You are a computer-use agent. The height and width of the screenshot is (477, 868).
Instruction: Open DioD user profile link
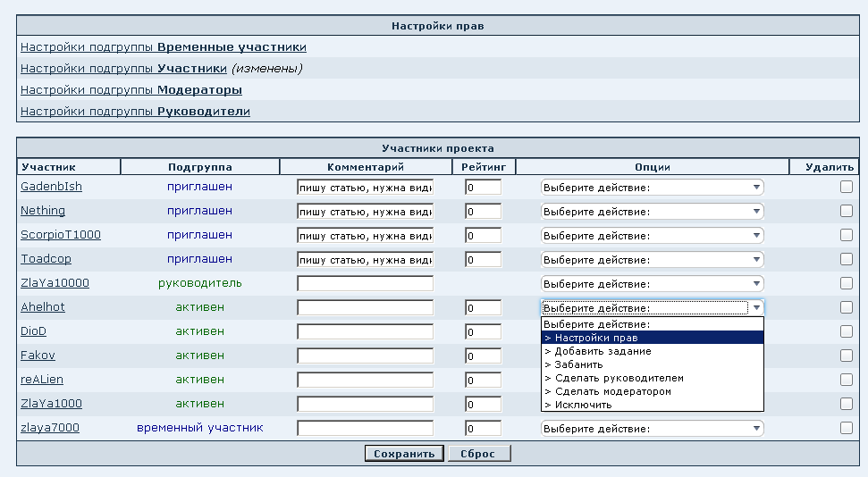pos(33,331)
